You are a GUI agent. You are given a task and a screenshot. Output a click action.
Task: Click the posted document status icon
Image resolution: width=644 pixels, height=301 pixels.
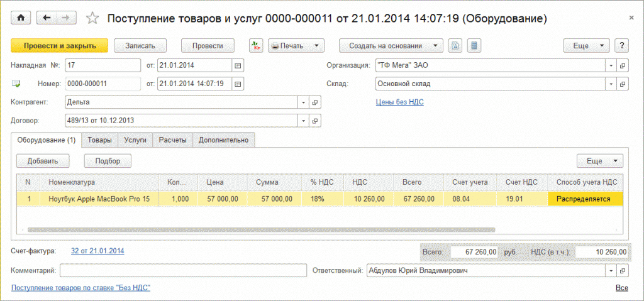point(16,84)
